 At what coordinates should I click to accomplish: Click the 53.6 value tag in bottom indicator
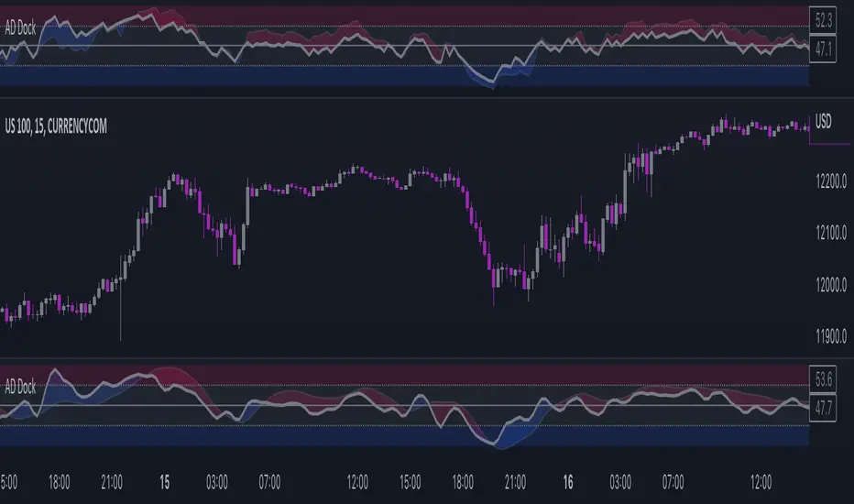click(x=823, y=378)
